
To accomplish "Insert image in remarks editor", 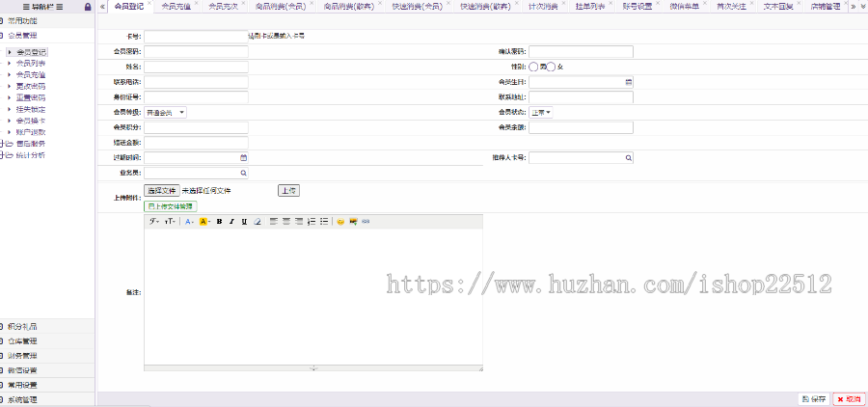I will 353,222.
